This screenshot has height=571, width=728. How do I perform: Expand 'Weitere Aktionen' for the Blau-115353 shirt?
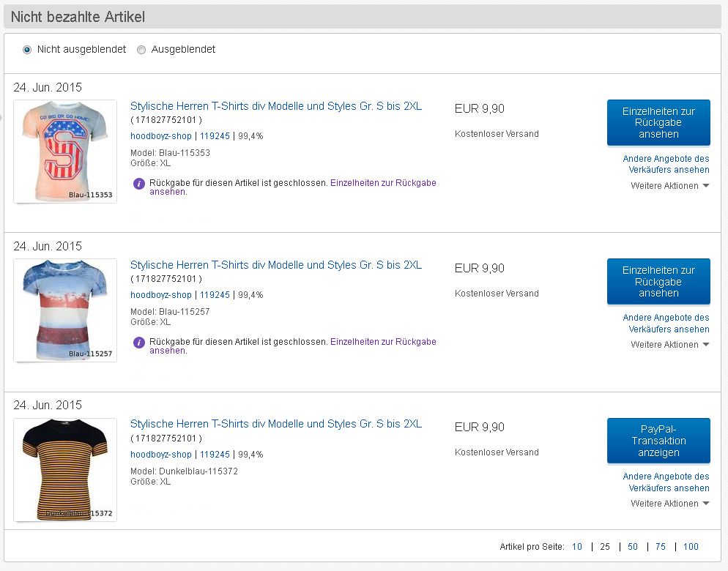[669, 186]
